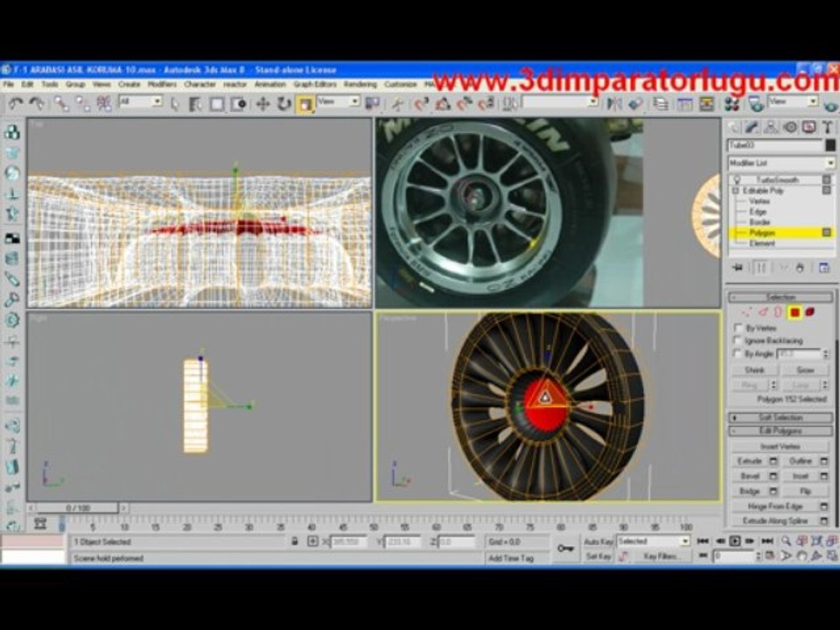840x630 pixels.
Task: Toggle Show End Result in modifier stack
Action: [x=760, y=268]
